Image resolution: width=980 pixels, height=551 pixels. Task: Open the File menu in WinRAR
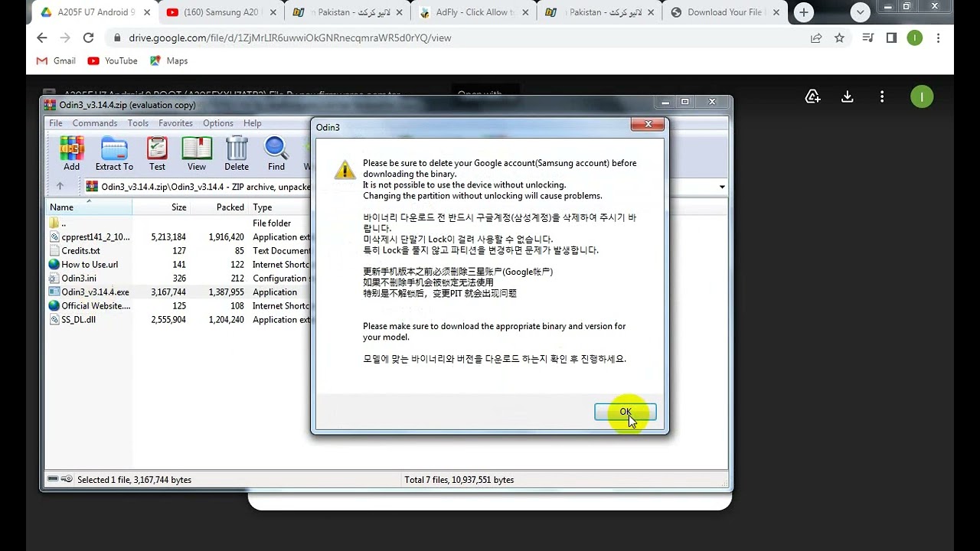click(x=56, y=123)
